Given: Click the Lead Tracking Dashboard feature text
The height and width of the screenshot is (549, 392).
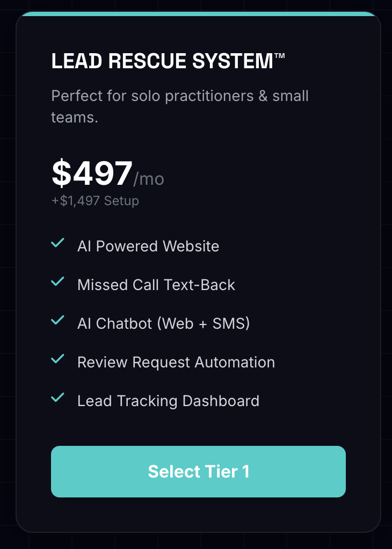Looking at the screenshot, I should pyautogui.click(x=168, y=401).
